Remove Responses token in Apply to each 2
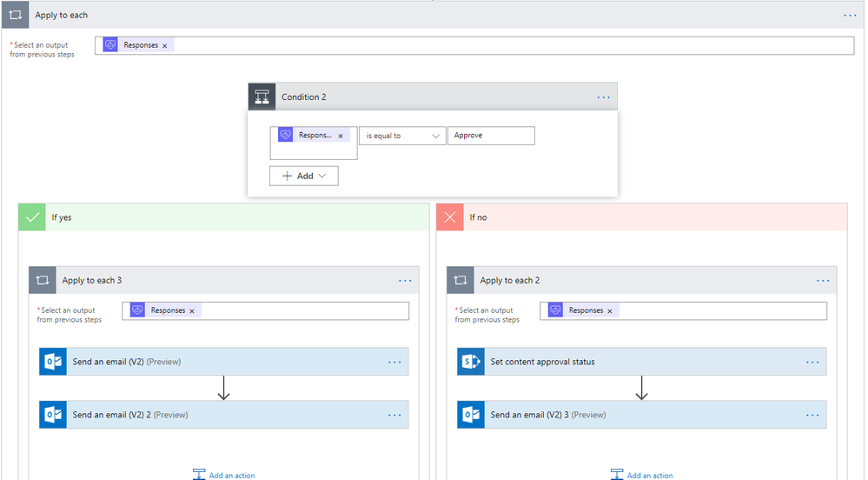This screenshot has width=868, height=480. (x=610, y=311)
